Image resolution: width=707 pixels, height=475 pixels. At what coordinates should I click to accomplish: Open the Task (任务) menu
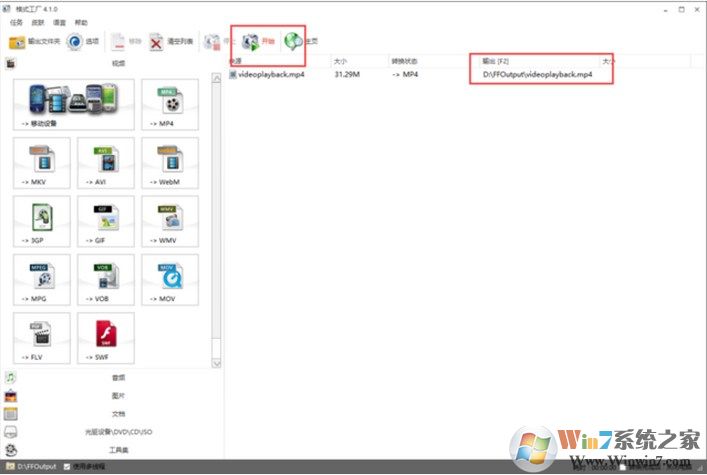[x=16, y=23]
